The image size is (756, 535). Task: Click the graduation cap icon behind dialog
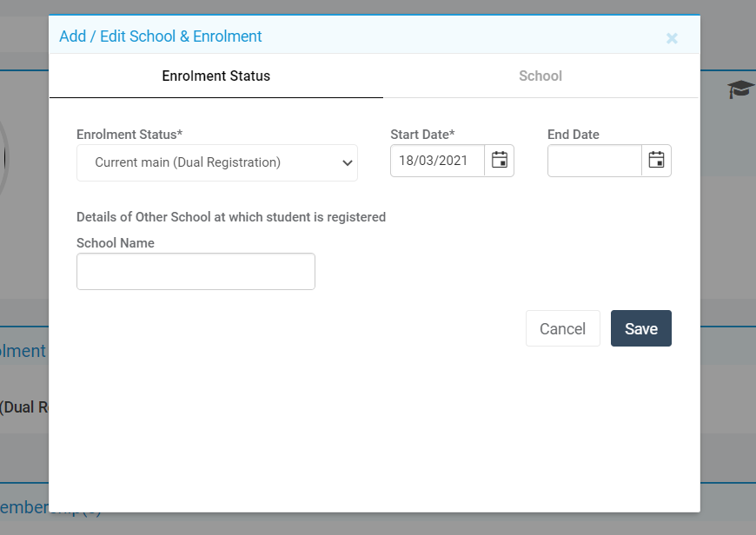(x=740, y=89)
